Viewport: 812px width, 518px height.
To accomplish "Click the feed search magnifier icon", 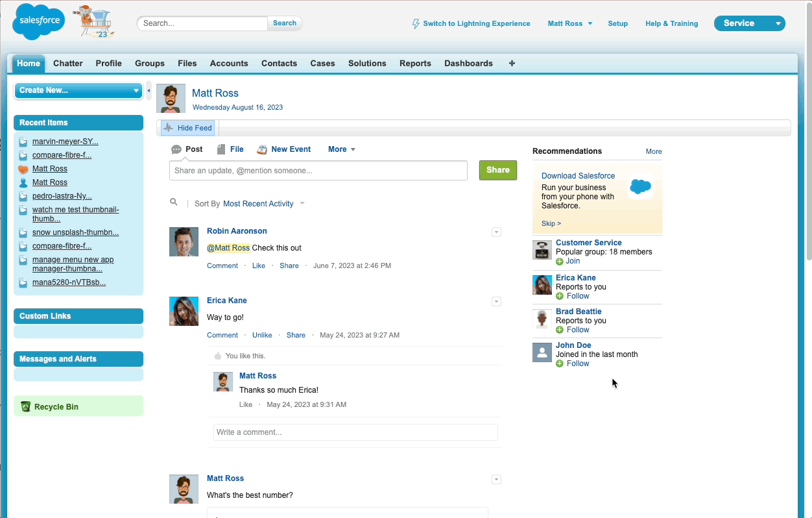I will pos(174,202).
